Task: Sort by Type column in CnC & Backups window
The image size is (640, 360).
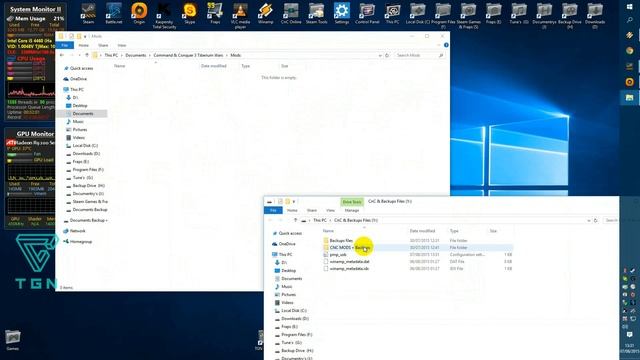Action: [x=454, y=231]
